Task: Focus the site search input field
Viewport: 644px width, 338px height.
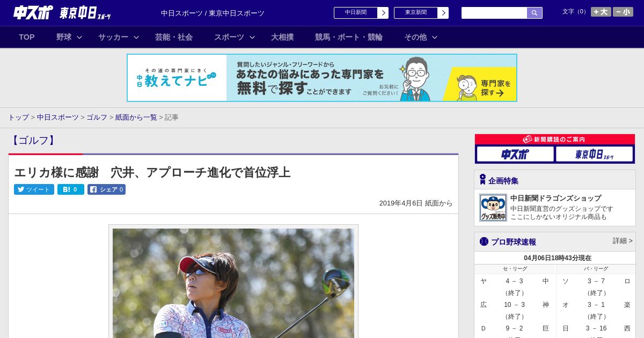Action: (494, 13)
